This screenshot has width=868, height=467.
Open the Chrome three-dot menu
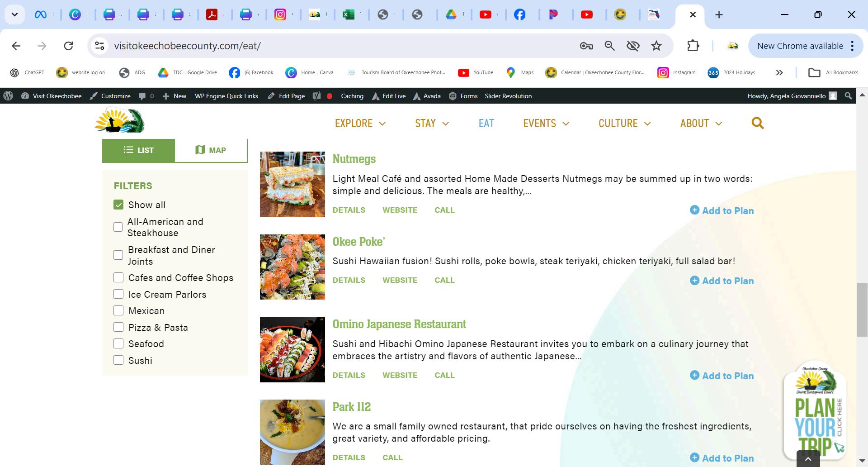tap(852, 46)
